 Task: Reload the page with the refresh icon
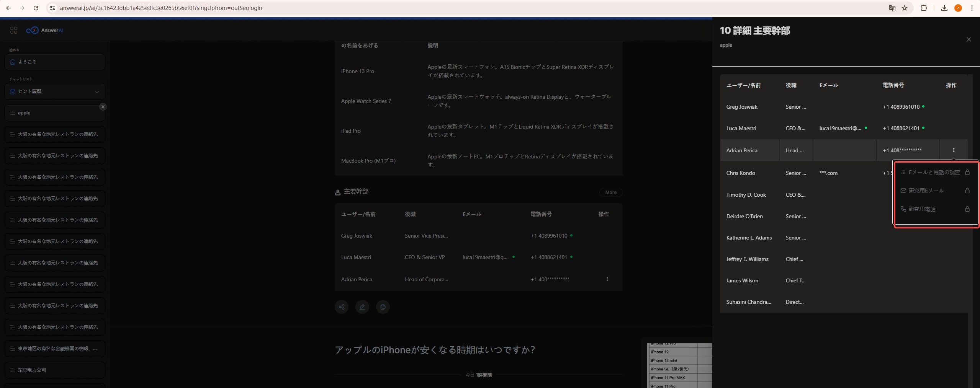coord(36,8)
